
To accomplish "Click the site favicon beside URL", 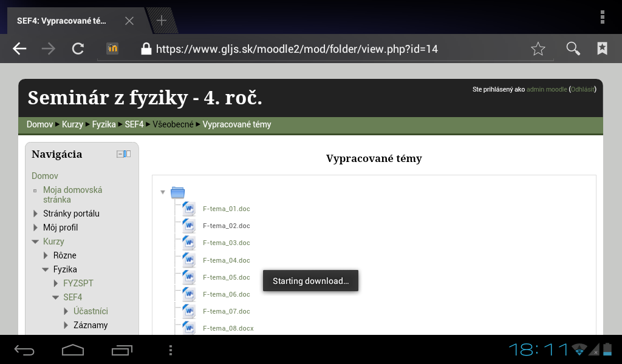I will coord(112,49).
